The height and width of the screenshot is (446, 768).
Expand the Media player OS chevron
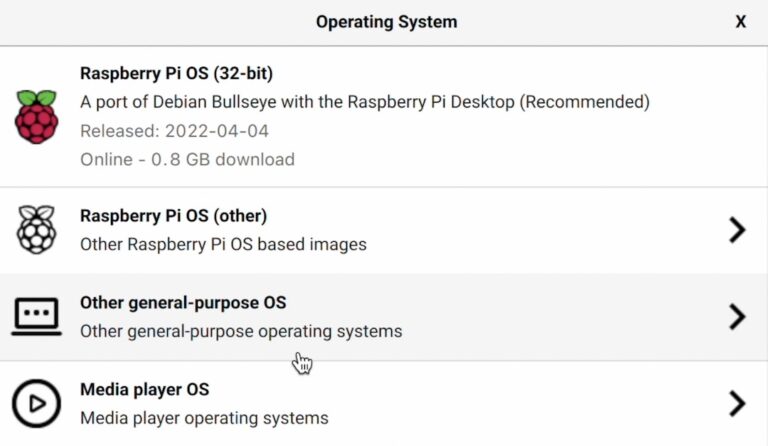click(x=737, y=403)
